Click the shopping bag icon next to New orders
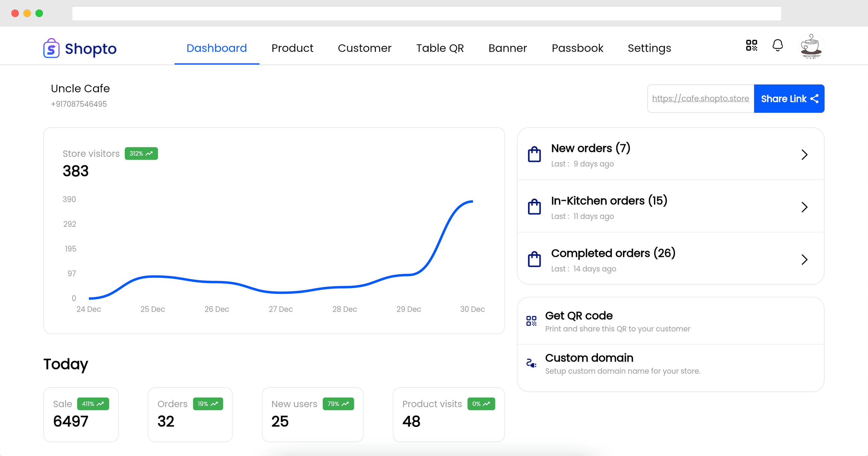 pos(534,154)
